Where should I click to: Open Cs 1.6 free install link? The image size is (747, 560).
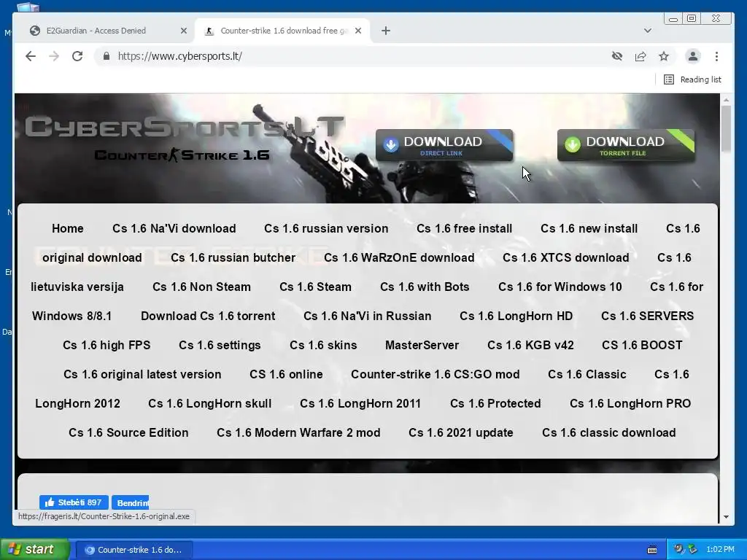click(x=465, y=228)
